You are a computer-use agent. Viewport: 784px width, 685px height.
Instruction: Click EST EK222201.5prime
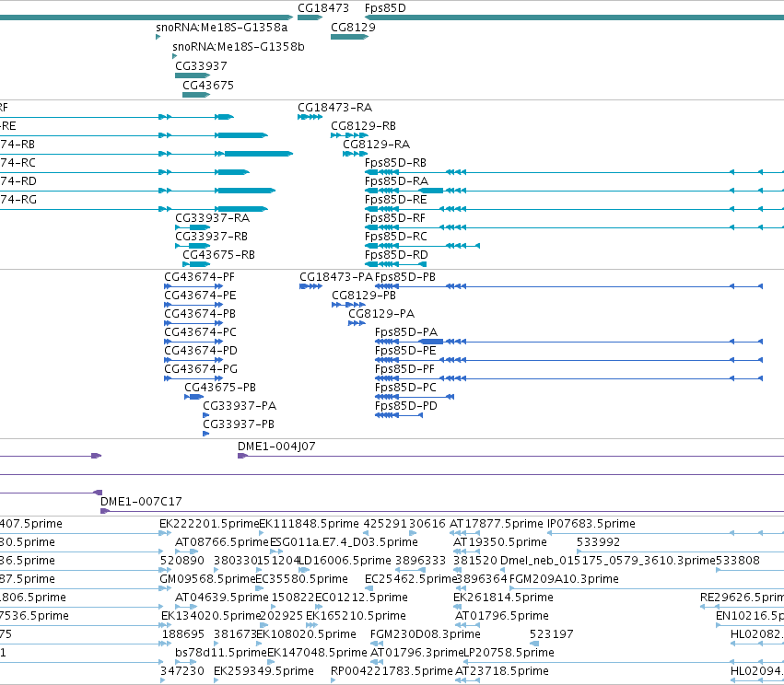(209, 524)
